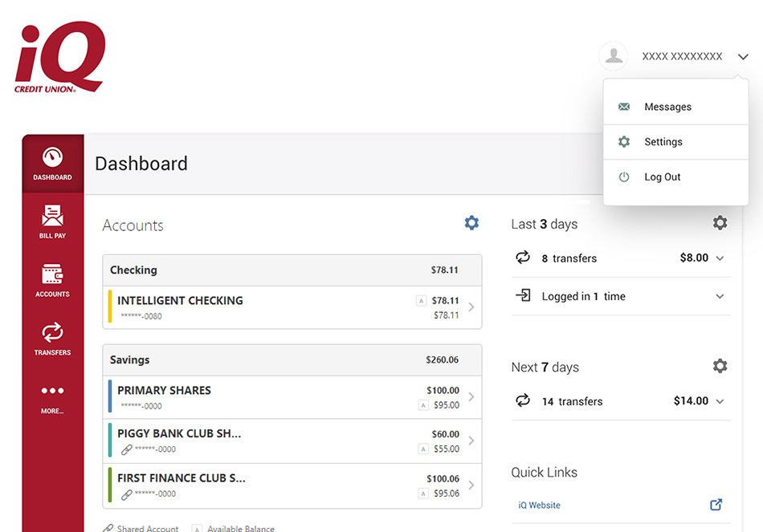Open the iQ Website quick link
The height and width of the screenshot is (532, 763).
click(539, 506)
